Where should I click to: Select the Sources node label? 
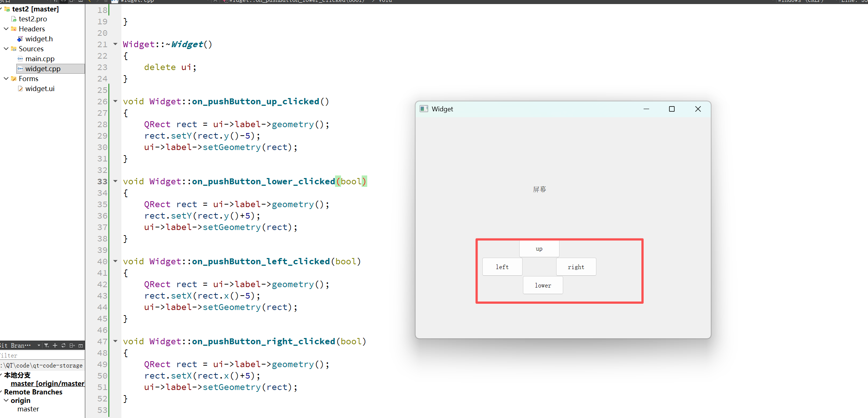pyautogui.click(x=31, y=49)
